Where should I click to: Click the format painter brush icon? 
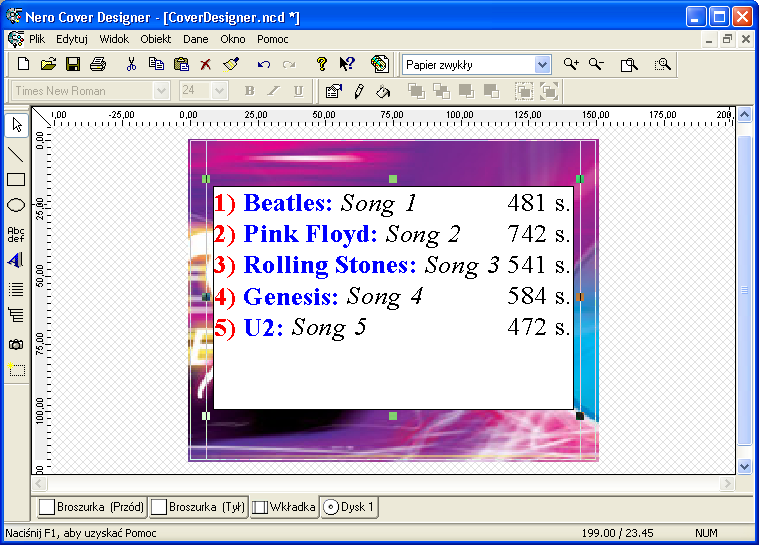(x=231, y=64)
